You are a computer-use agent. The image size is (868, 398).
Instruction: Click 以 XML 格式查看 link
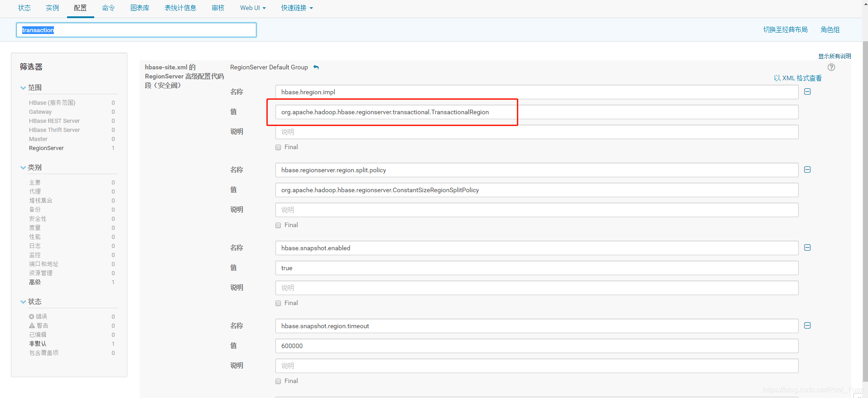pyautogui.click(x=798, y=78)
